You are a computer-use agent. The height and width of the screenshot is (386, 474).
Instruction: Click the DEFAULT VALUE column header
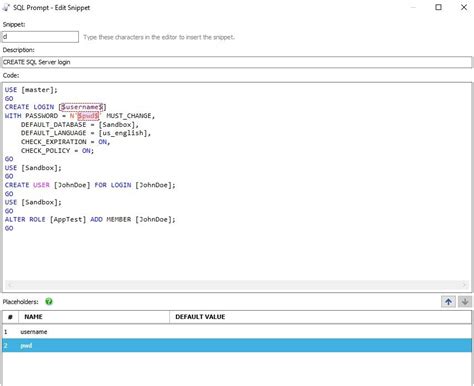[x=321, y=317]
